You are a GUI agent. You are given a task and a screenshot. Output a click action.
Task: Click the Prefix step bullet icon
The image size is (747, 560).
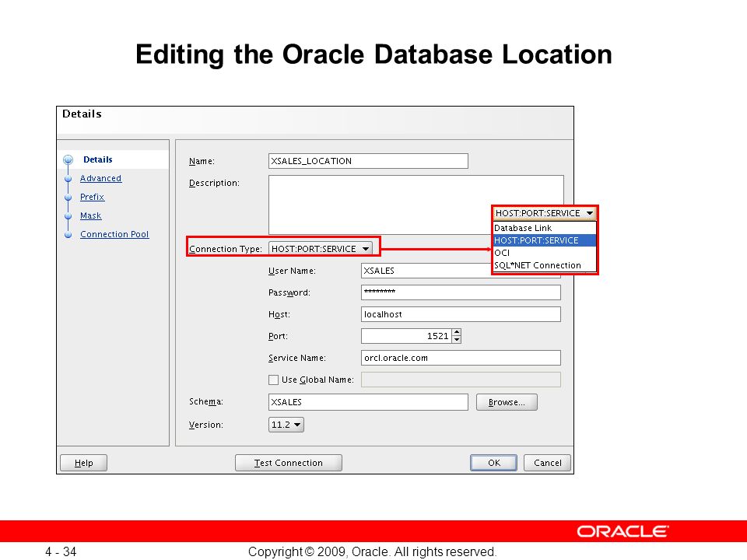click(x=68, y=197)
